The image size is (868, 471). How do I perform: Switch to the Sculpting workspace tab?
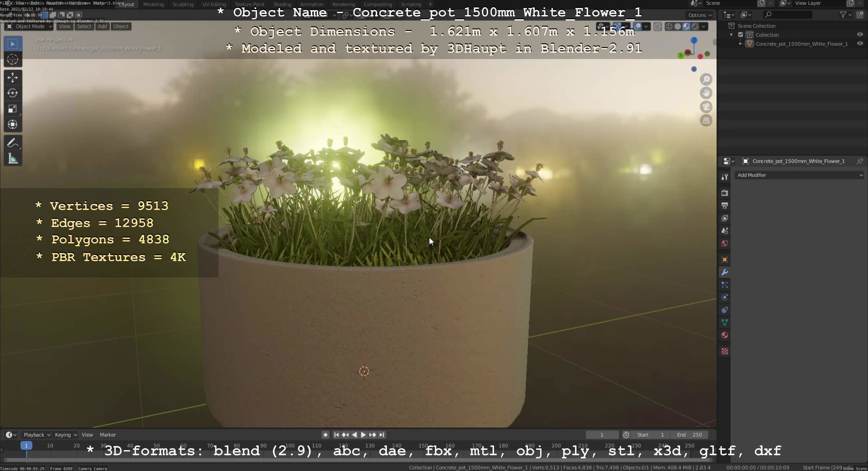[x=183, y=4]
